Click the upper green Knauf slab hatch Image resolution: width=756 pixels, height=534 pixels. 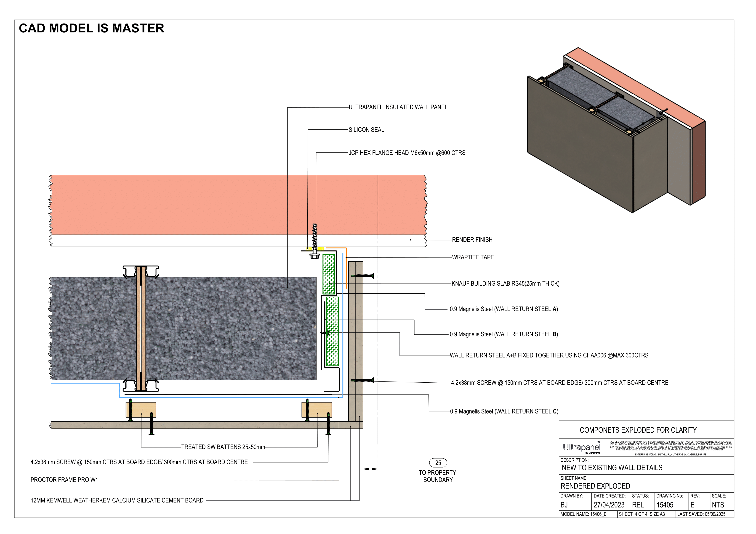pyautogui.click(x=329, y=274)
